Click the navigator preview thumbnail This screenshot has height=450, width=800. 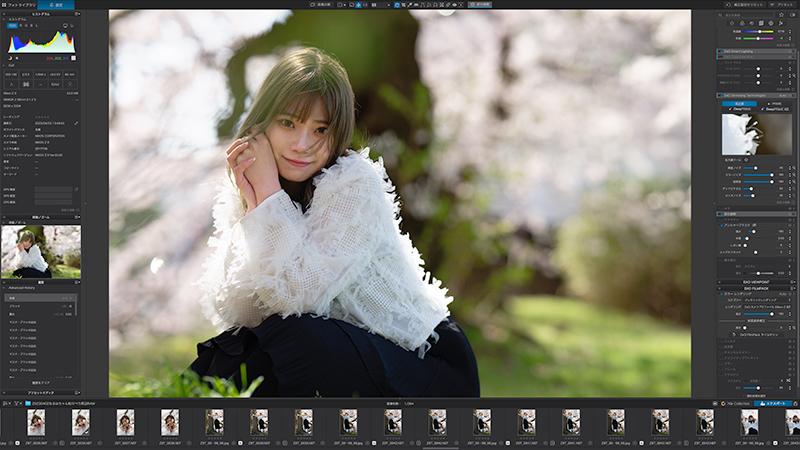point(41,252)
